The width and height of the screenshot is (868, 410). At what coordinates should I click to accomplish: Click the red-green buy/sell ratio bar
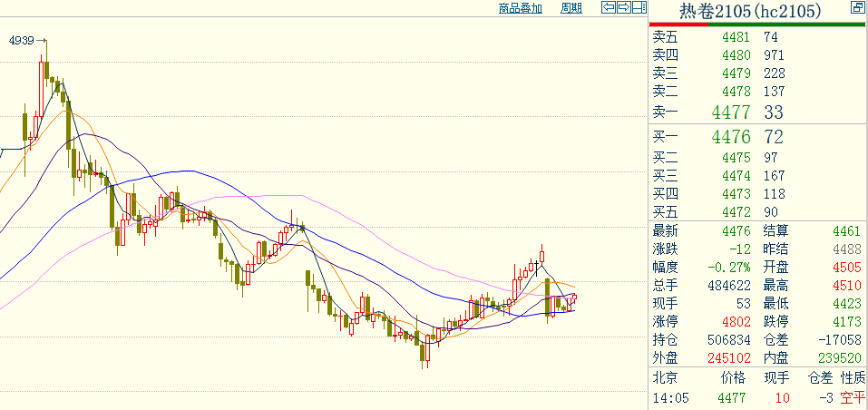click(x=756, y=24)
